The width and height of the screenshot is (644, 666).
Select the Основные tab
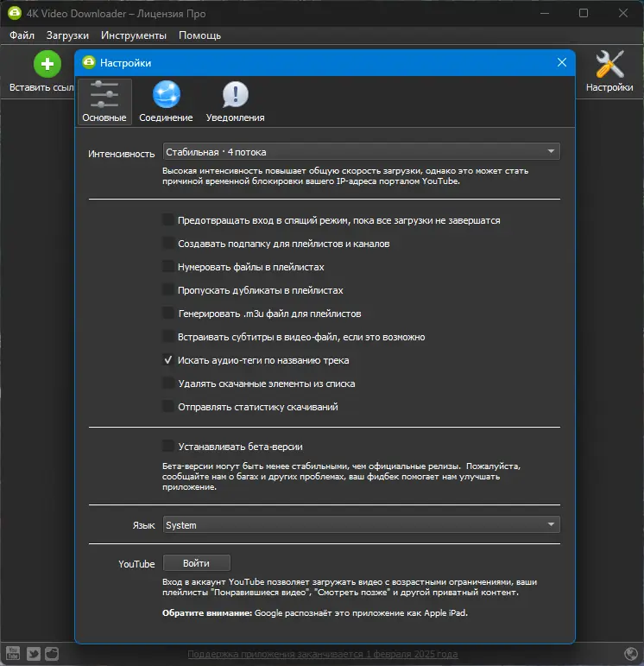pyautogui.click(x=104, y=102)
